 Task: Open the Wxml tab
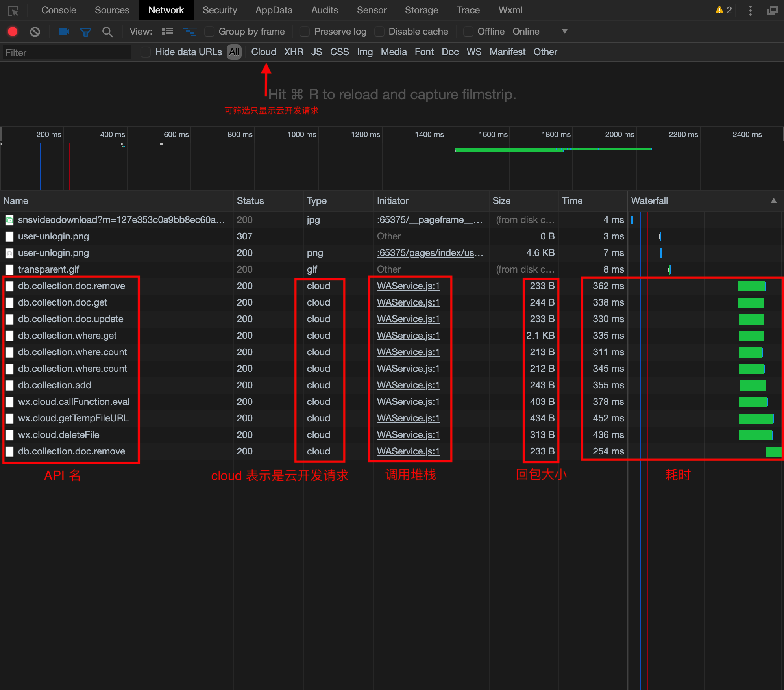[510, 10]
